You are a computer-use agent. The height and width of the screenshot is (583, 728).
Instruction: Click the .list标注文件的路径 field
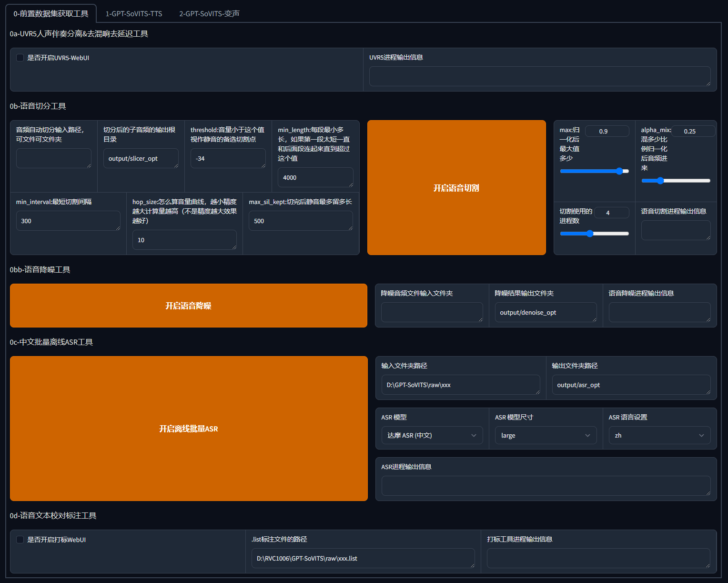363,558
